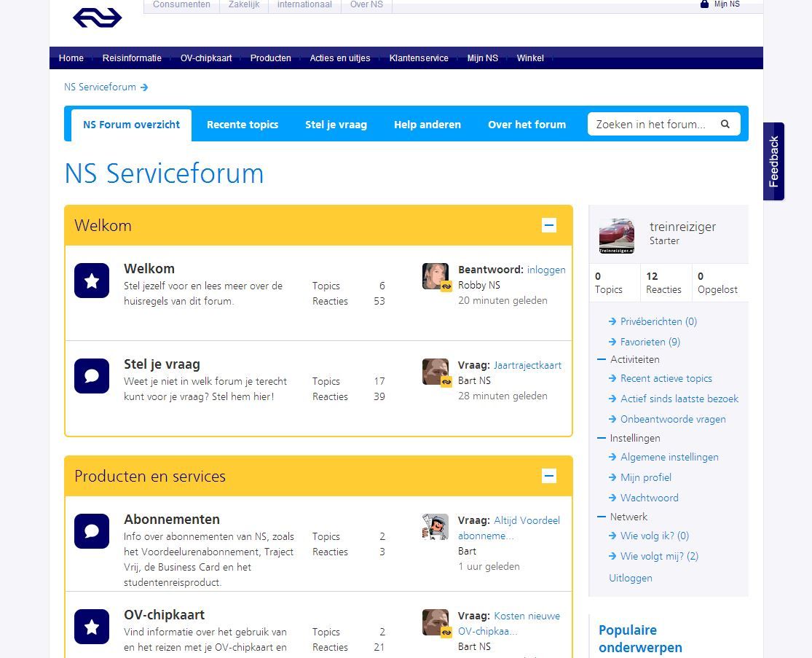Collapse the Activiteiten sidebar group
Screen dimensions: 812x658
(602, 359)
